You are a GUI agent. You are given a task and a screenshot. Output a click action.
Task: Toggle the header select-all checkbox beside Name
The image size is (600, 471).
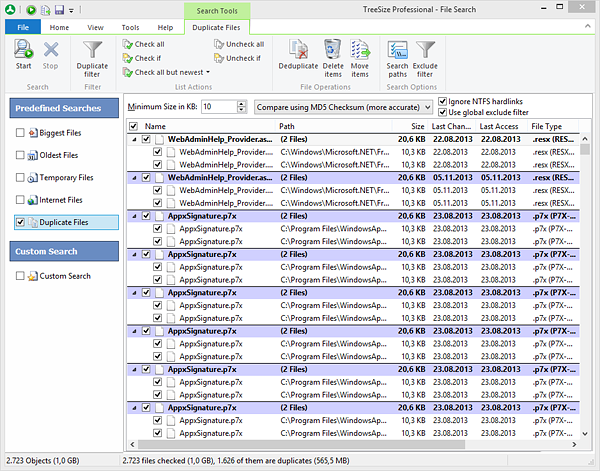[x=134, y=126]
